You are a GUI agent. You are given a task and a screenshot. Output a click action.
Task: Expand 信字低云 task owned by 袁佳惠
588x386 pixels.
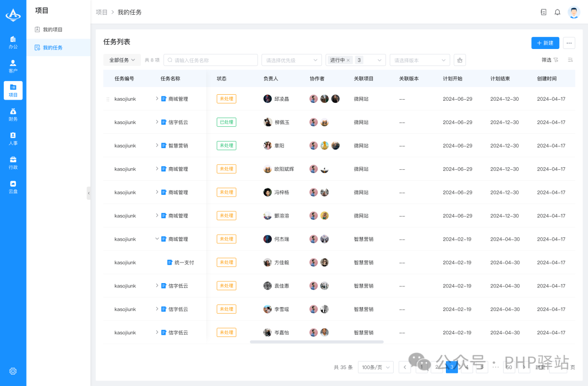[157, 285]
